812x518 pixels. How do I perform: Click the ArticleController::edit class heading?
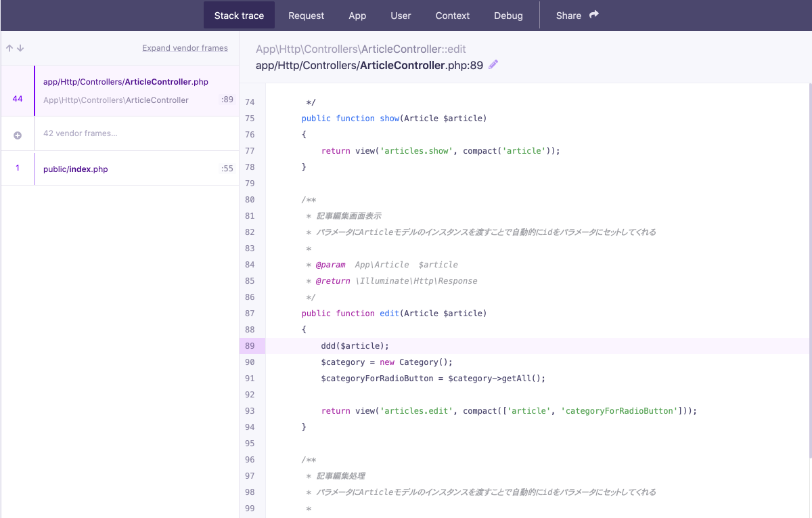point(361,49)
